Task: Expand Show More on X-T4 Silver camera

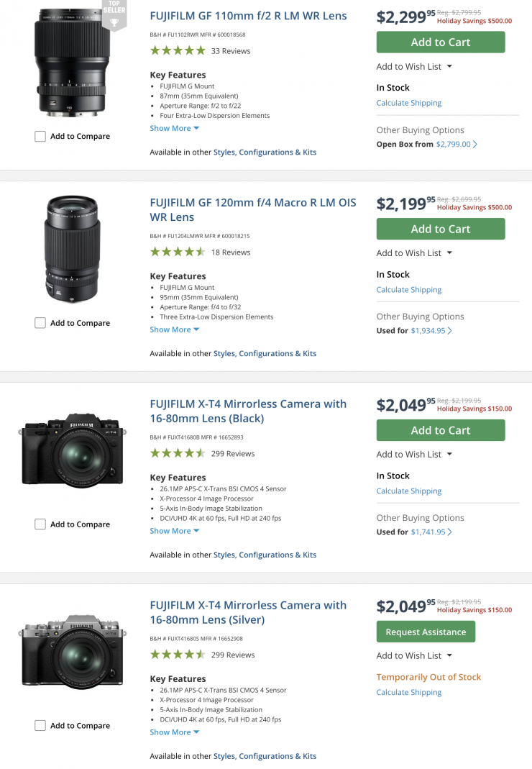Action: [x=174, y=732]
